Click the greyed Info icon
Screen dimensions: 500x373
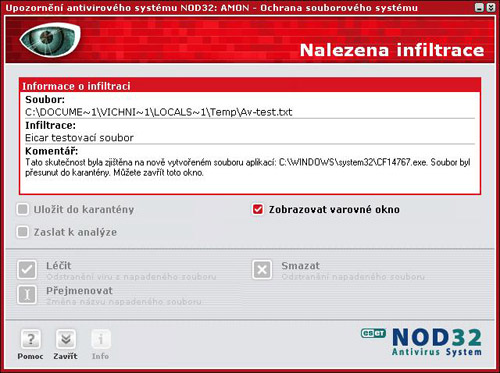click(x=101, y=340)
